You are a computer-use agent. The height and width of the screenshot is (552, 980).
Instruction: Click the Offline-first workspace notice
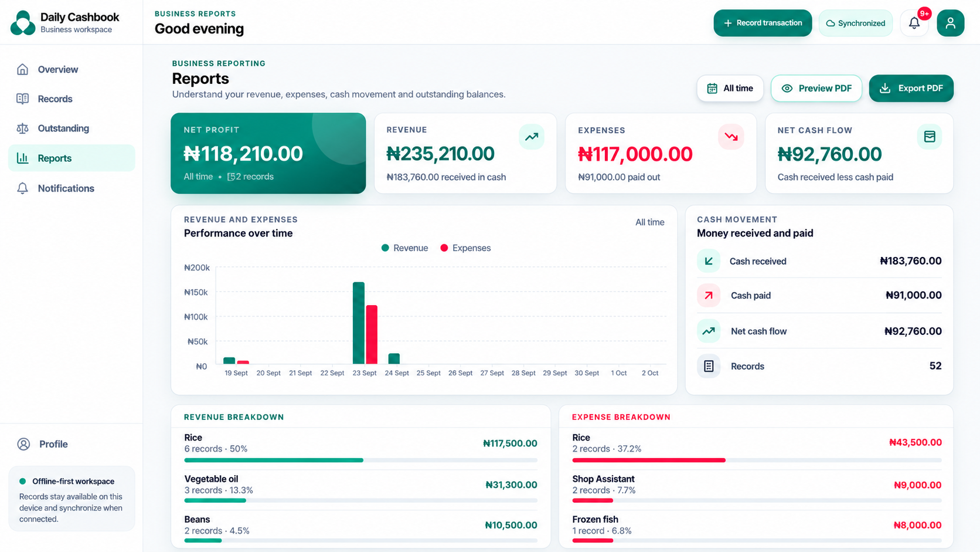(x=72, y=499)
